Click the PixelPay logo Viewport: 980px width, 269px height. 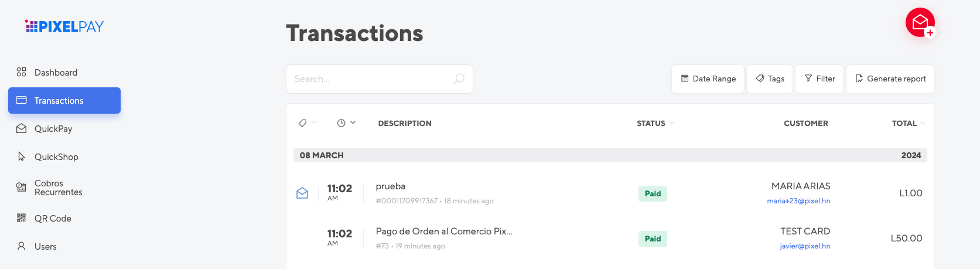point(64,26)
